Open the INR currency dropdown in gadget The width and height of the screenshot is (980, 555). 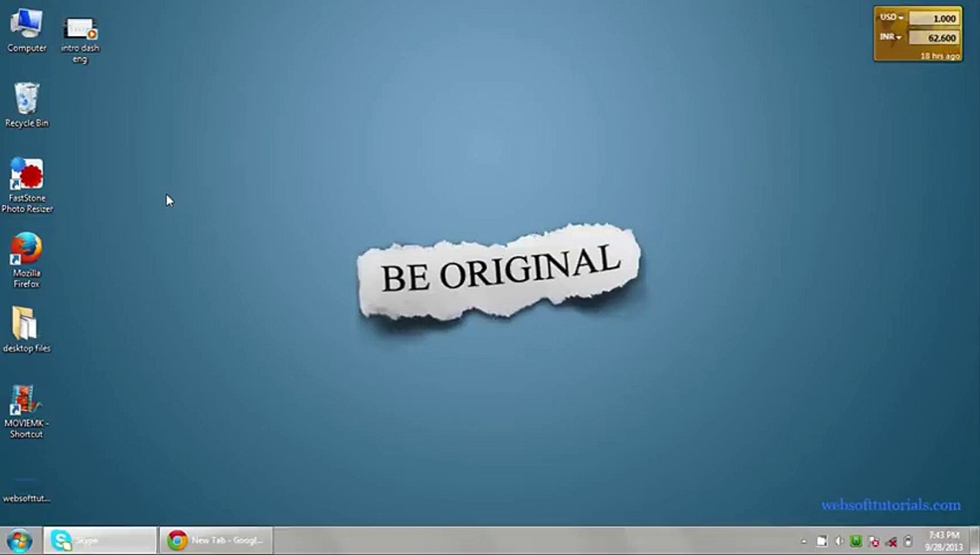(891, 37)
